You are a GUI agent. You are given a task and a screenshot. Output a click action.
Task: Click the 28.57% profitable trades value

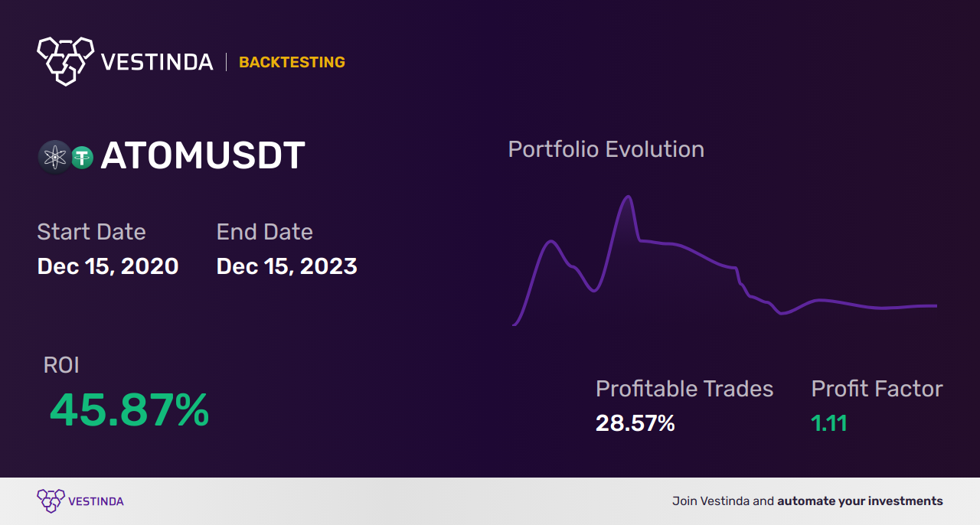635,423
